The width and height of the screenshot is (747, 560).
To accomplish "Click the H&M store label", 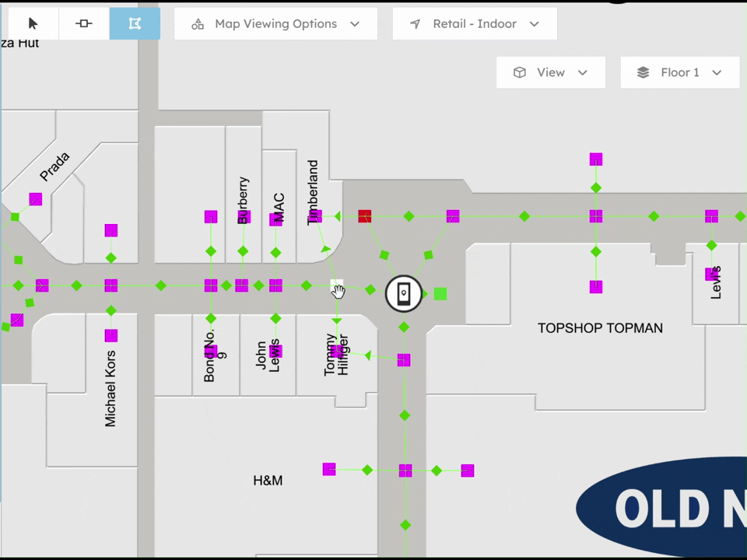I will [x=268, y=481].
